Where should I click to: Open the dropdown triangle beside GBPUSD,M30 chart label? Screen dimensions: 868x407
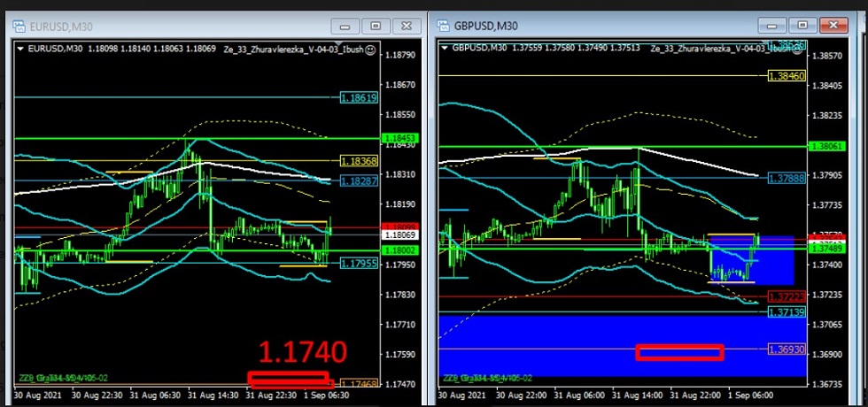[445, 48]
